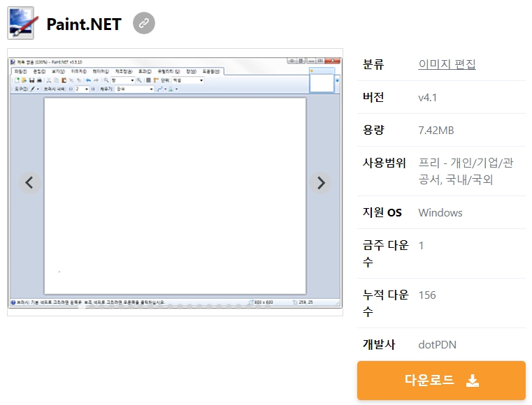Click the Paste clipboard icon in screenshot toolbar

tap(64, 80)
